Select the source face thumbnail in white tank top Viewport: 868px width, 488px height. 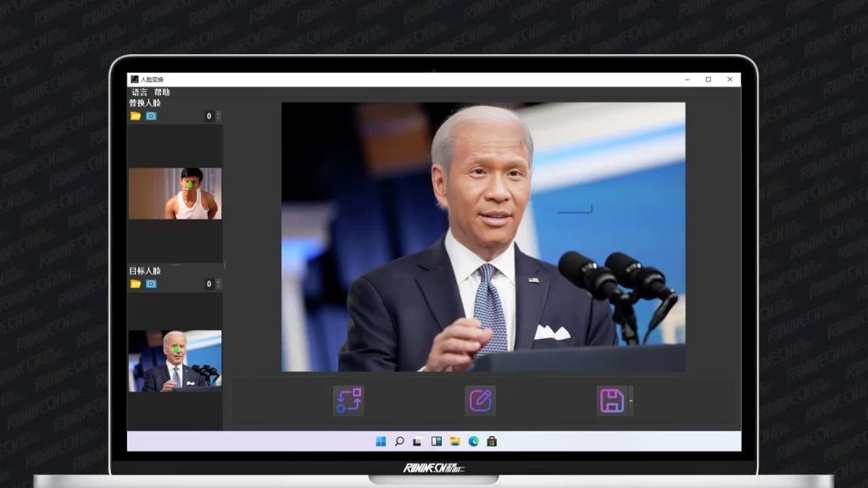[x=175, y=193]
